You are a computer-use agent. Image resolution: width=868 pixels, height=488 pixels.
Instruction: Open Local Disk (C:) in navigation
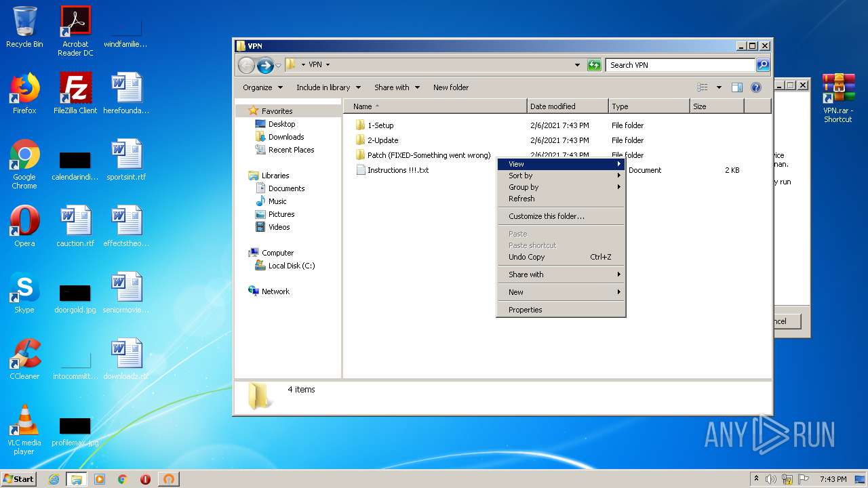285,266
